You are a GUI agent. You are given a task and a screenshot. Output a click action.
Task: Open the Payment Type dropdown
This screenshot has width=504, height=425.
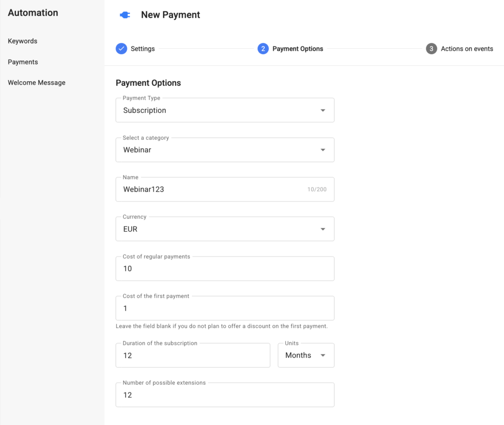(225, 110)
